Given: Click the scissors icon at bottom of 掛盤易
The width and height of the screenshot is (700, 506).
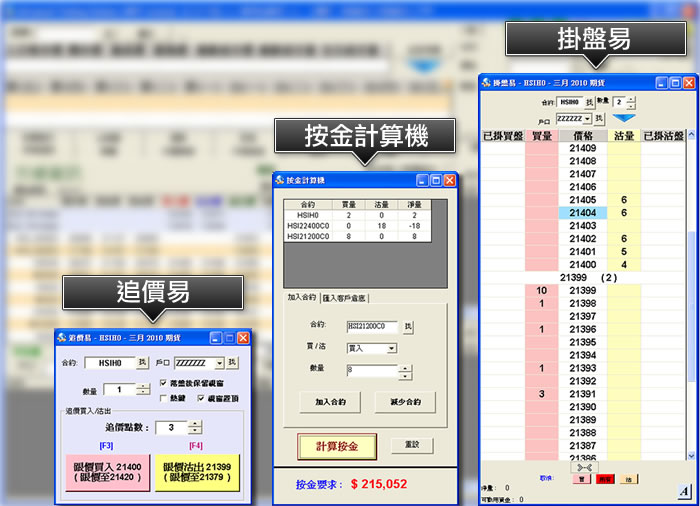Looking at the screenshot, I should point(585,466).
